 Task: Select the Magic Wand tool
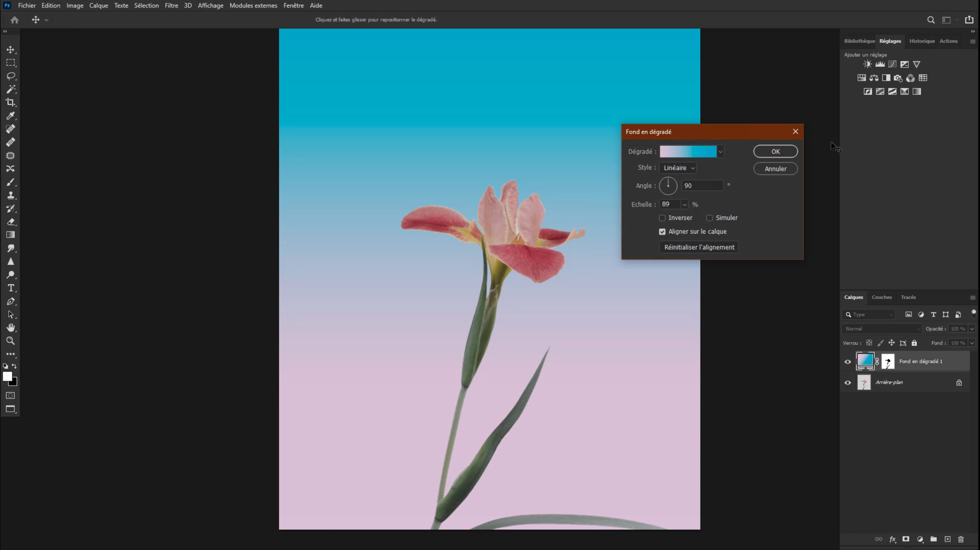(x=11, y=89)
